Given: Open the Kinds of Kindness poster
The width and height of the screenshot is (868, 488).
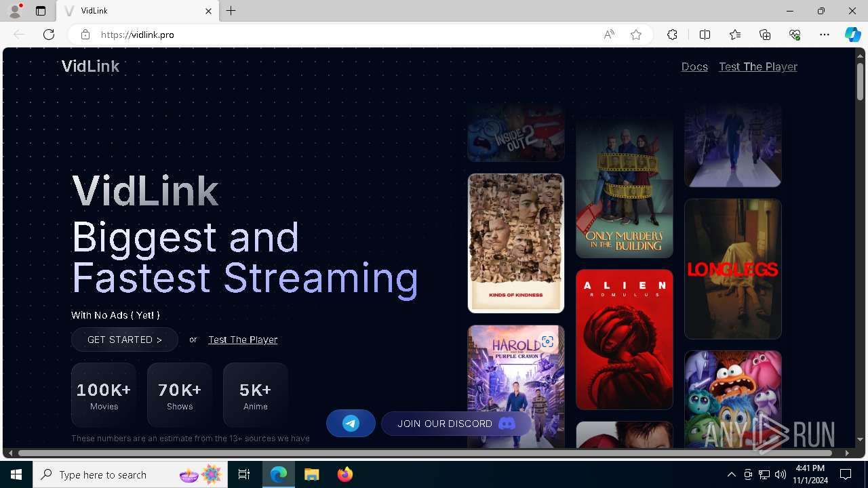Looking at the screenshot, I should click(x=516, y=243).
